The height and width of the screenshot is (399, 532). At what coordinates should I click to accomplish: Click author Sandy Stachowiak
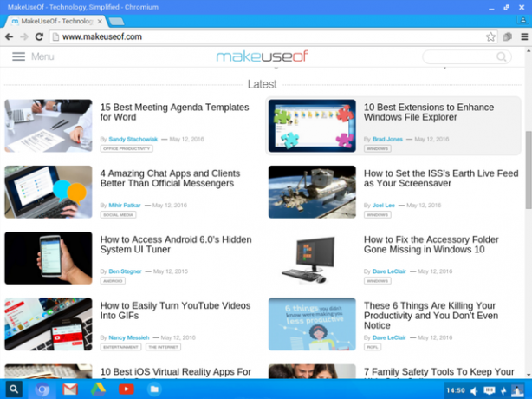coord(133,140)
